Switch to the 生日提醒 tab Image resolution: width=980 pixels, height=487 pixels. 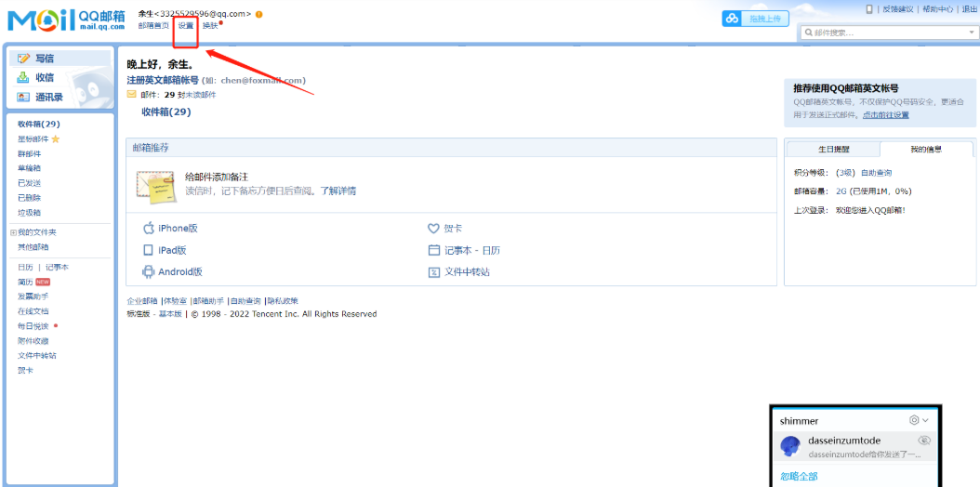pos(834,150)
